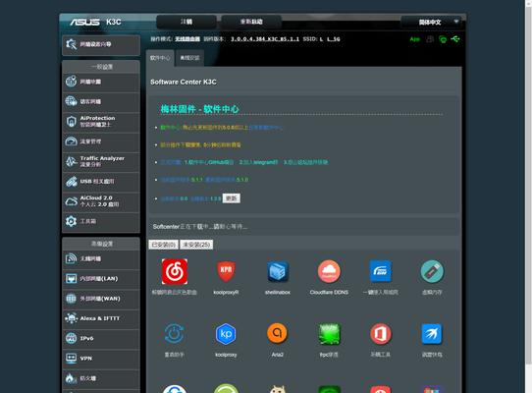
Task: Open the blue swallow-bird plugin icon
Action: point(432,333)
